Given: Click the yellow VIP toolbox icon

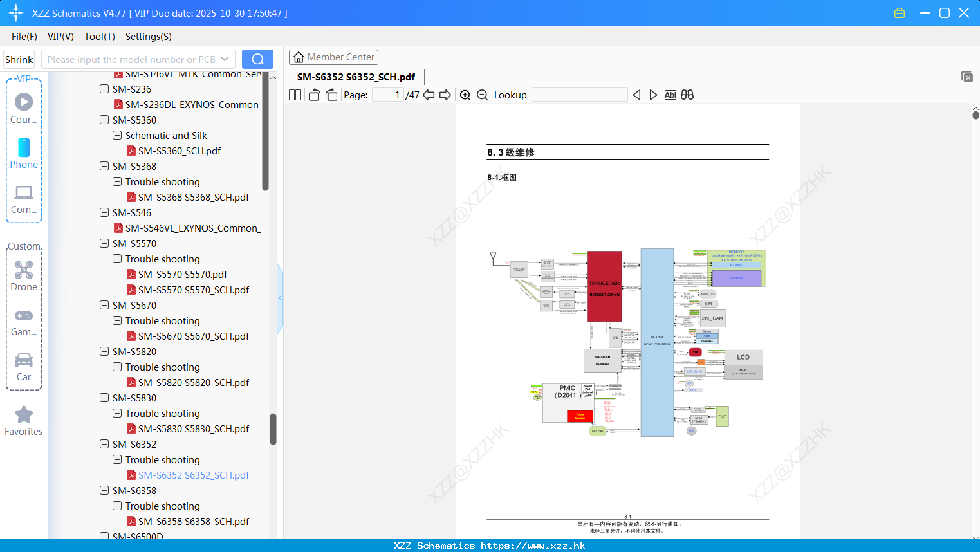Looking at the screenshot, I should coord(900,13).
